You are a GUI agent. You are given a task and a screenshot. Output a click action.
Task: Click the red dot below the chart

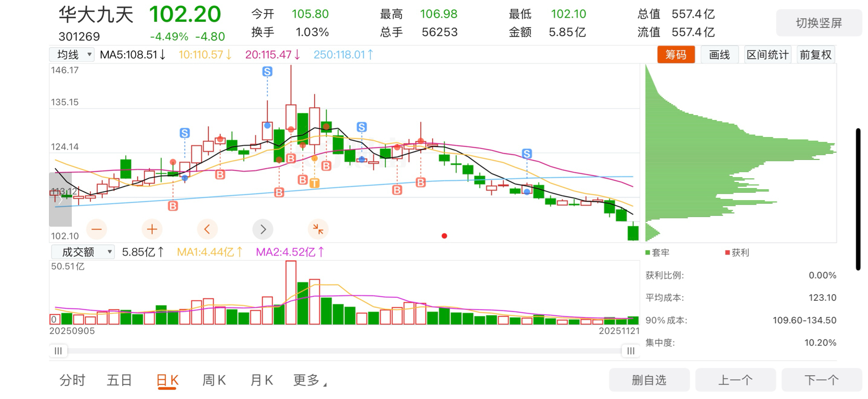pos(444,236)
